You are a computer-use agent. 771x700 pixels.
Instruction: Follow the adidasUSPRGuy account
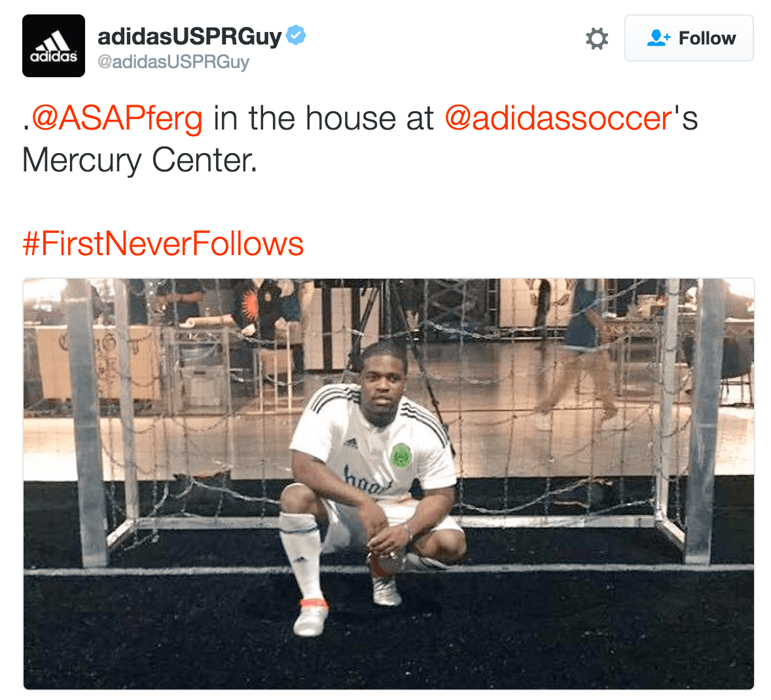(689, 38)
